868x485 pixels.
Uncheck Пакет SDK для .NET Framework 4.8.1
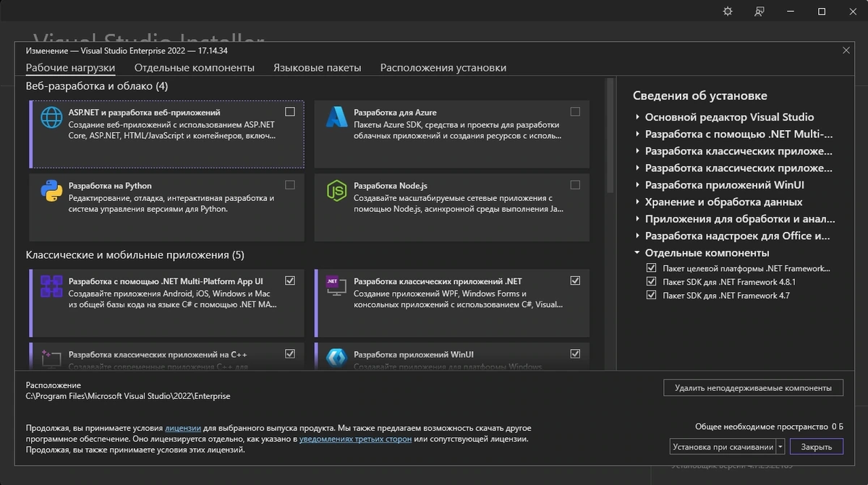click(652, 282)
